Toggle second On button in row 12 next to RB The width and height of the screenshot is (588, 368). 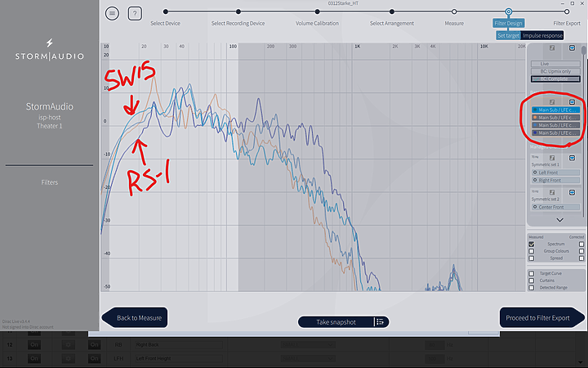pyautogui.click(x=94, y=345)
